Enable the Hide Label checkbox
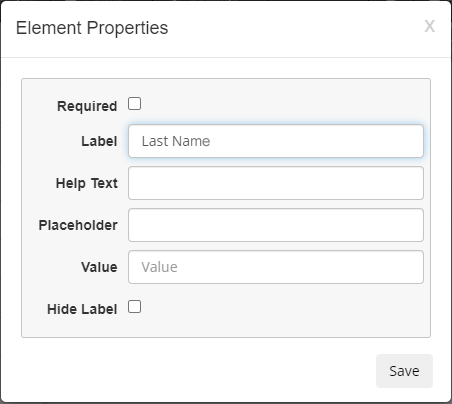This screenshot has width=452, height=404. pyautogui.click(x=135, y=307)
